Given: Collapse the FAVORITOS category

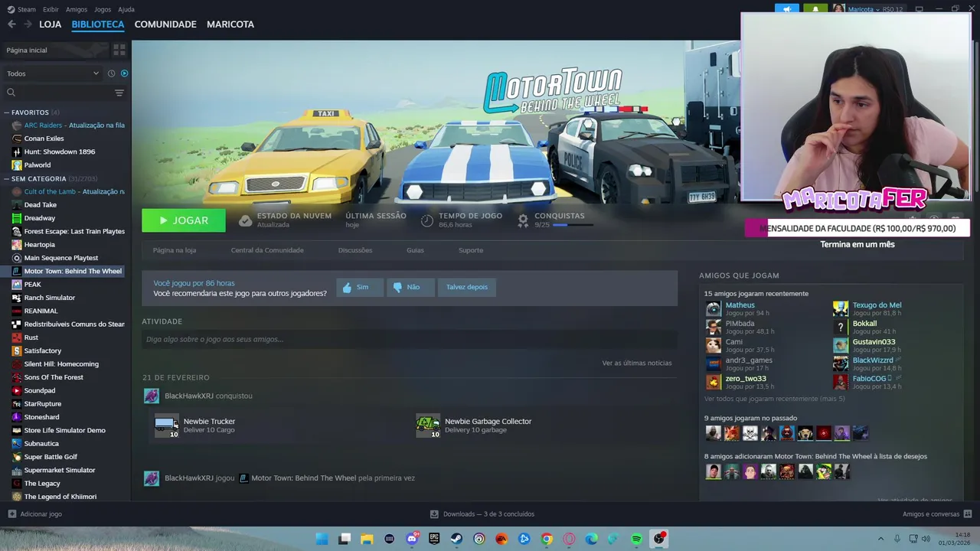Looking at the screenshot, I should pos(7,112).
